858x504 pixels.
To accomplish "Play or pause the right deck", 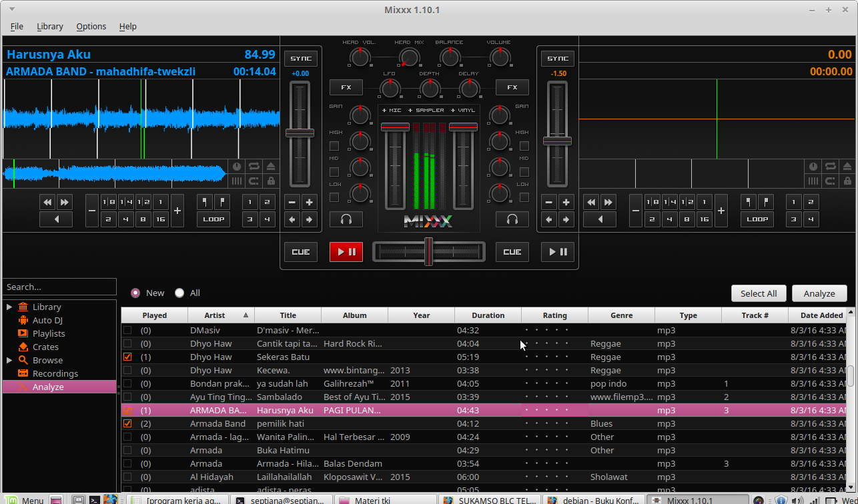I will click(558, 252).
